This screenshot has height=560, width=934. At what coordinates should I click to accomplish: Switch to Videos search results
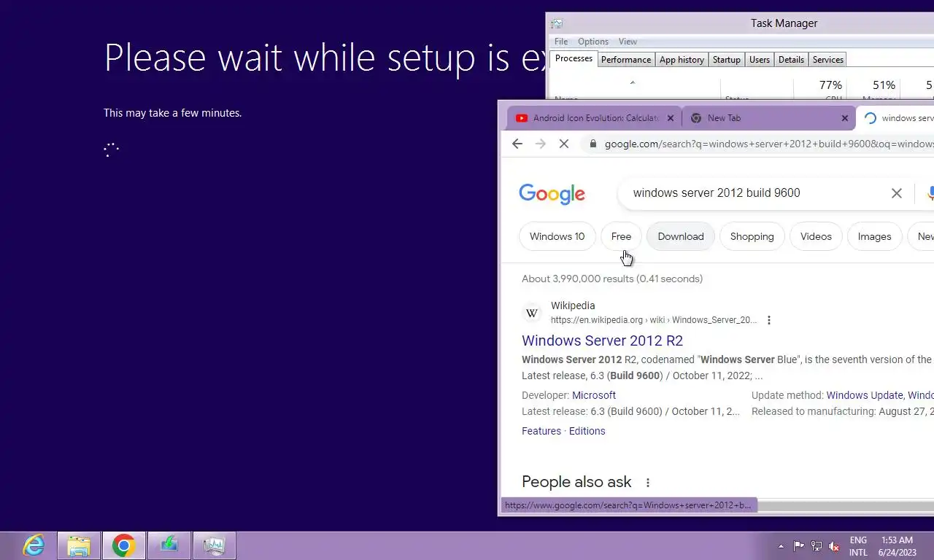point(816,236)
